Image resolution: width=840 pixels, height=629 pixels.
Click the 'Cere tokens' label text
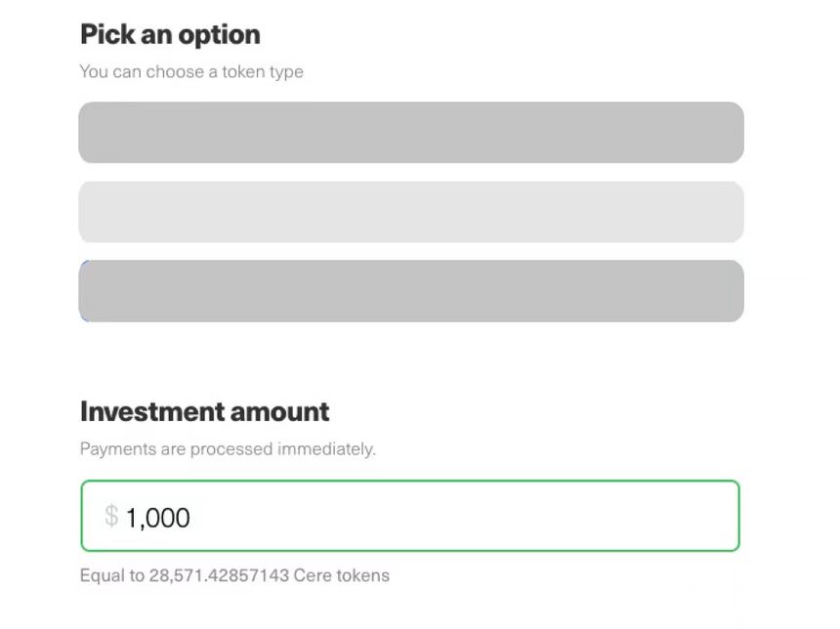tap(342, 575)
